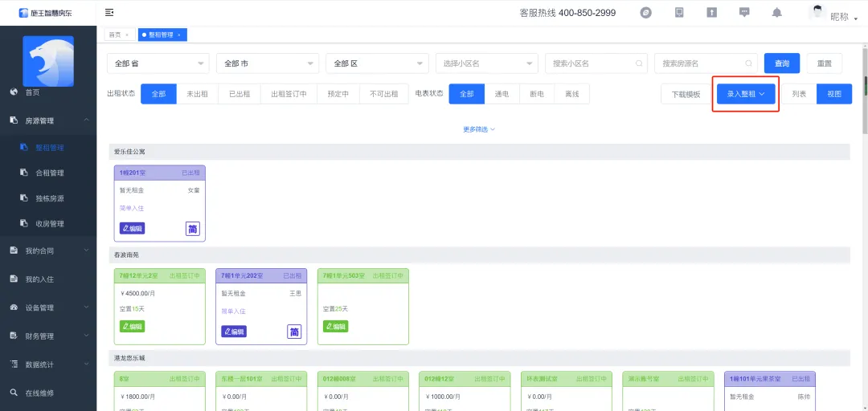
Task: Click the blue 查询 search button
Action: pyautogui.click(x=782, y=63)
